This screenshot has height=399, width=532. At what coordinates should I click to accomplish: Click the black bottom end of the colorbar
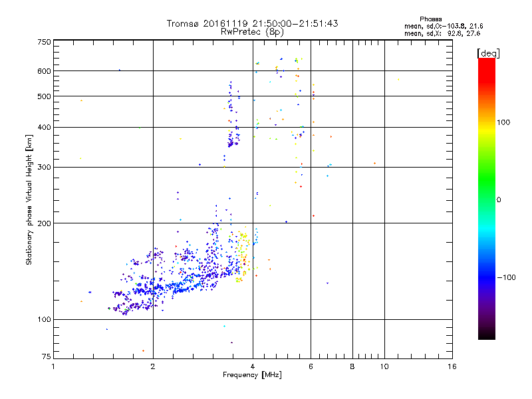coord(487,336)
